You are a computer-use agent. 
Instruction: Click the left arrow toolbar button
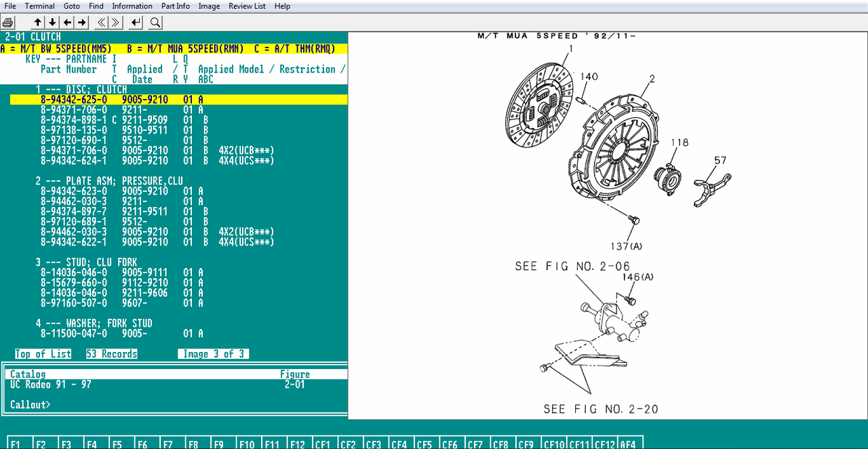point(68,22)
